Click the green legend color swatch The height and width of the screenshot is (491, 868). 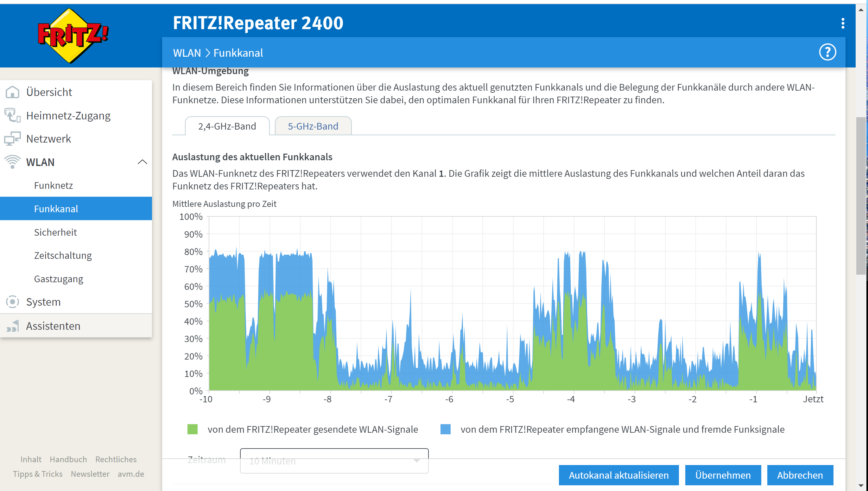coord(192,429)
